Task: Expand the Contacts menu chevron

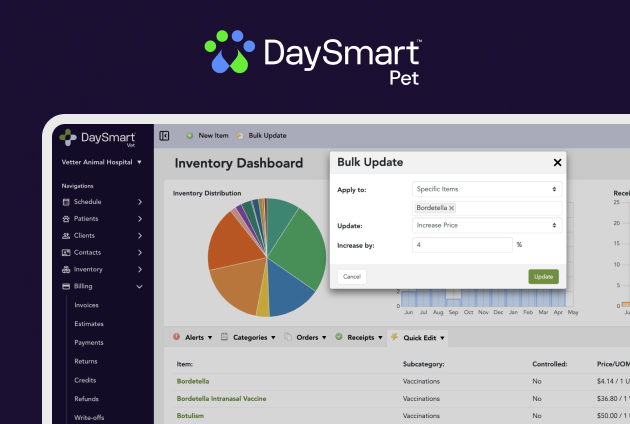Action: pyautogui.click(x=140, y=252)
